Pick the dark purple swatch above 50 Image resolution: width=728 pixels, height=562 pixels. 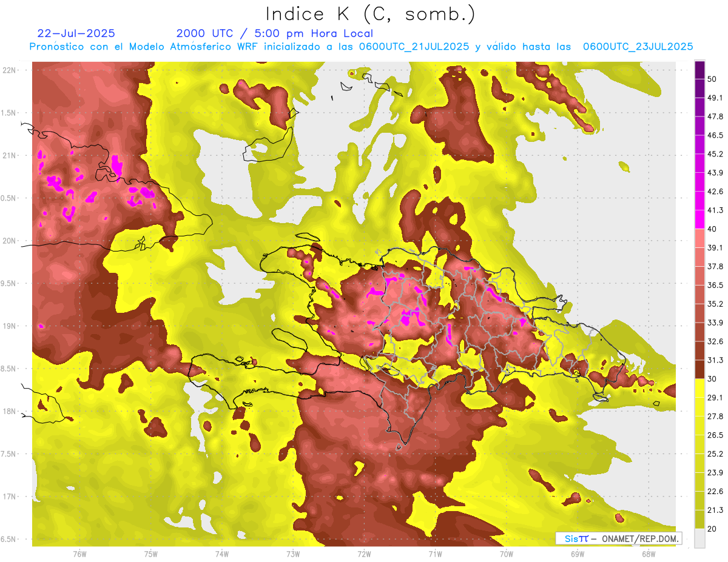(x=699, y=70)
